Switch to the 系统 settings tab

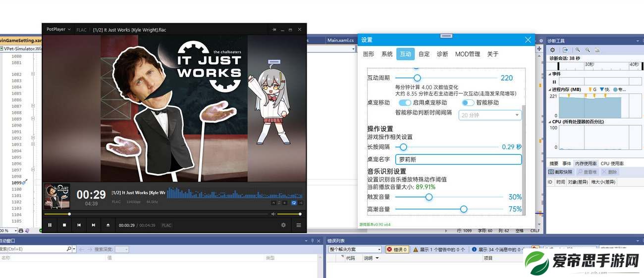pos(387,54)
